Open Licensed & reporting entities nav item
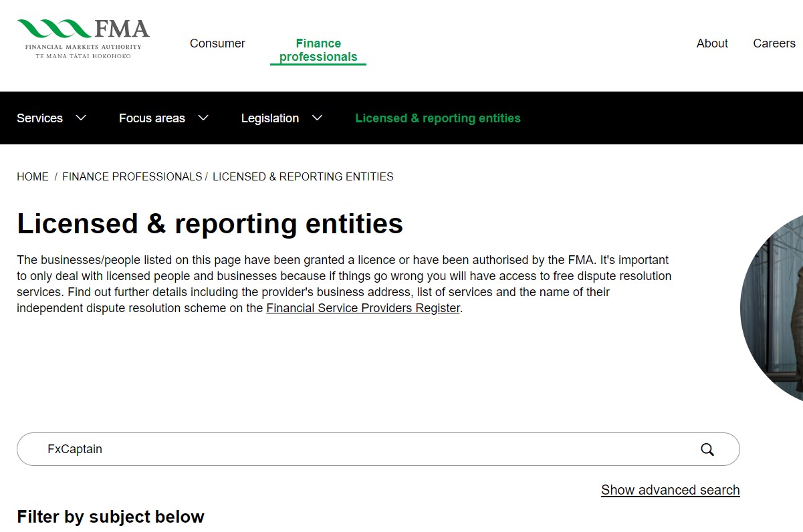 (x=438, y=118)
